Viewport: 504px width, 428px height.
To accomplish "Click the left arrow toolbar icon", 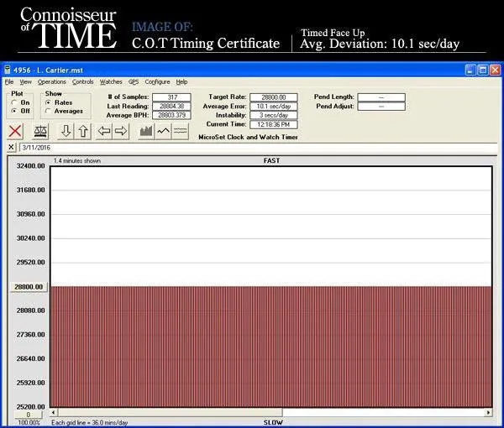I will 104,131.
